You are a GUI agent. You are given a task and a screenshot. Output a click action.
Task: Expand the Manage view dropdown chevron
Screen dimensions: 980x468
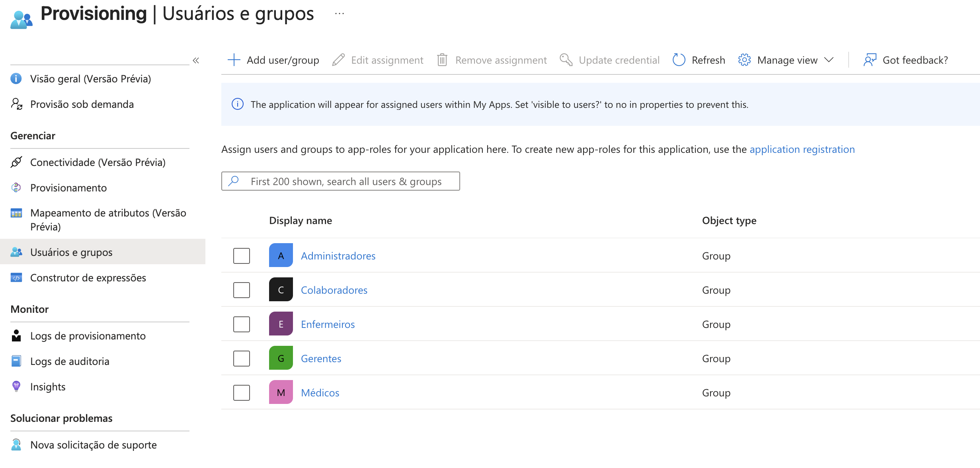click(x=829, y=60)
